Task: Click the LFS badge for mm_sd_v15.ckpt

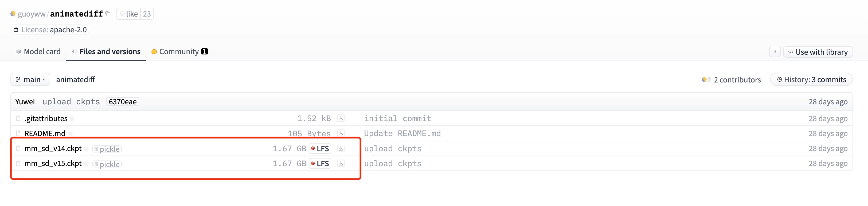Action: [320, 164]
